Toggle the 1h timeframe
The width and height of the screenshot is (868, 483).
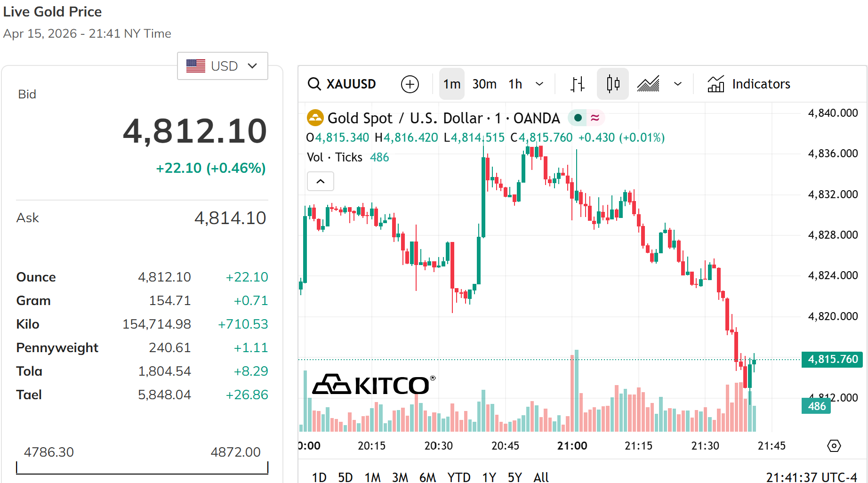(515, 84)
